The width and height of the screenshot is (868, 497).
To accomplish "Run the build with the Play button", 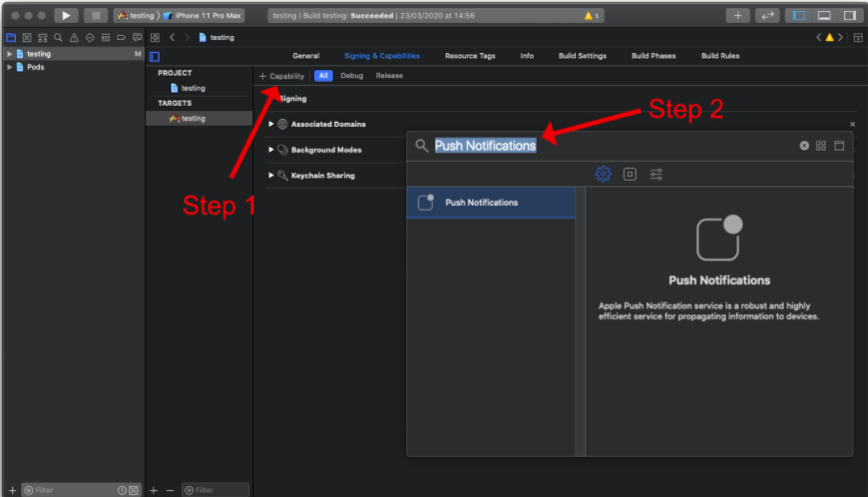I will (x=66, y=16).
